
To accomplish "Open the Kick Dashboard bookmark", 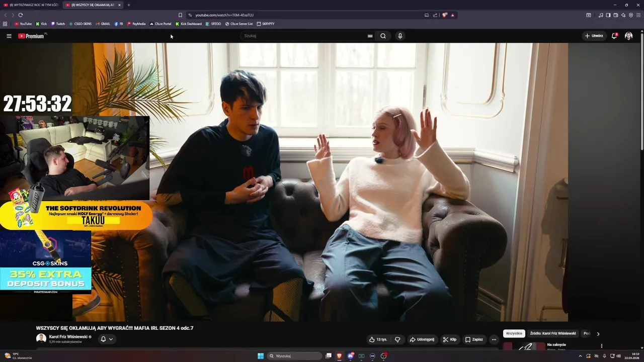I will (x=189, y=24).
